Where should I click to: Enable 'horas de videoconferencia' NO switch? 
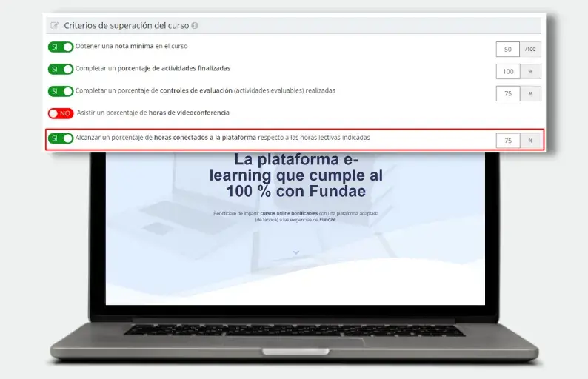pos(61,113)
